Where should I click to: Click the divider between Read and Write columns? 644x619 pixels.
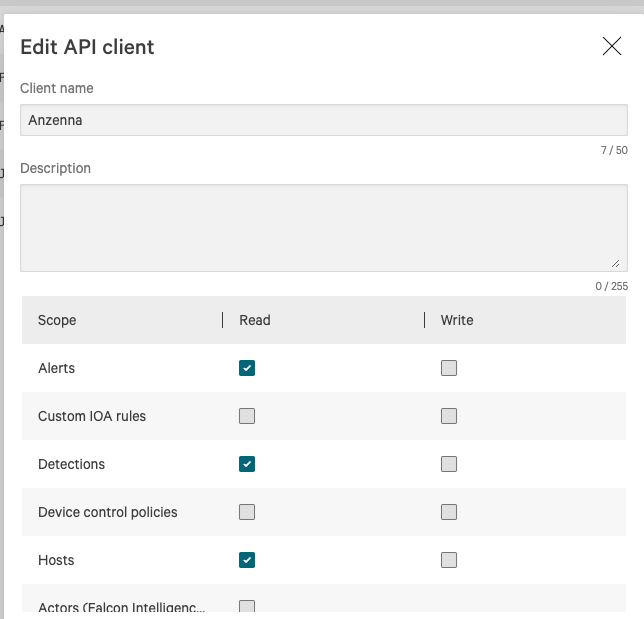pos(425,320)
